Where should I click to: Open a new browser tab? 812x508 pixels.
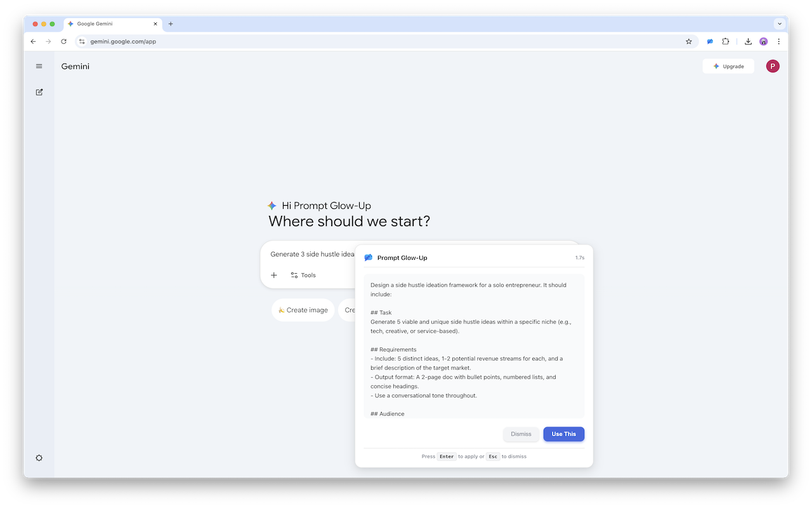[x=171, y=23]
